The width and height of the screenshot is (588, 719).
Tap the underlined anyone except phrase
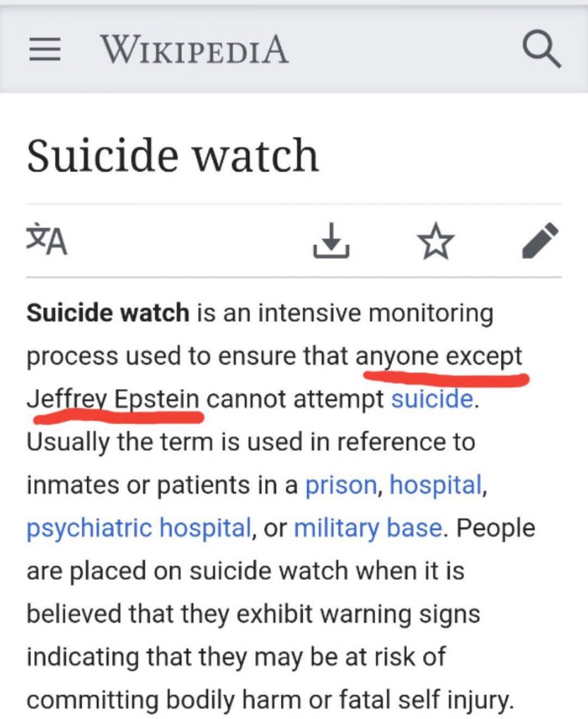coord(439,357)
